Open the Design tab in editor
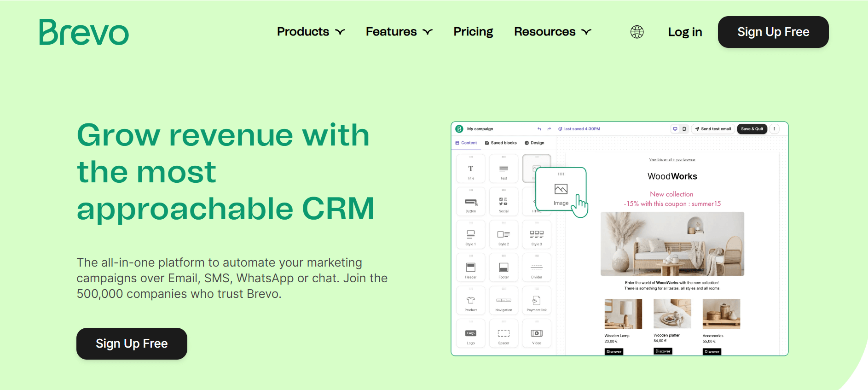The image size is (868, 390). [534, 143]
